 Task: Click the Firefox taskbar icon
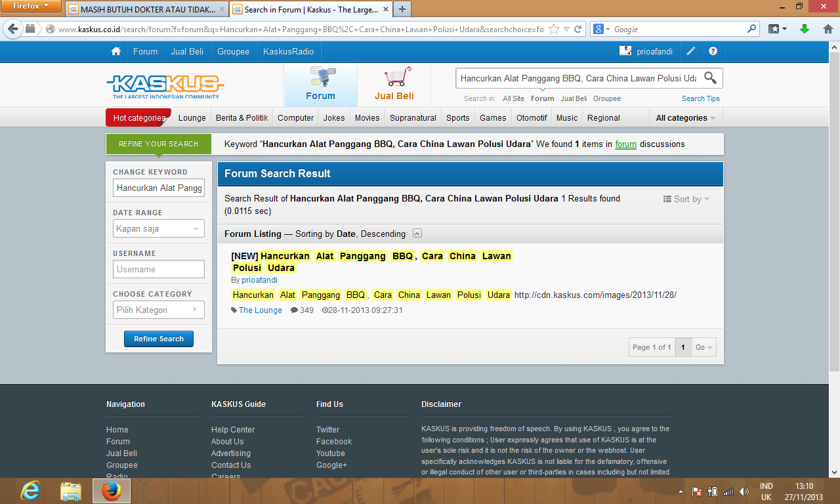click(112, 491)
